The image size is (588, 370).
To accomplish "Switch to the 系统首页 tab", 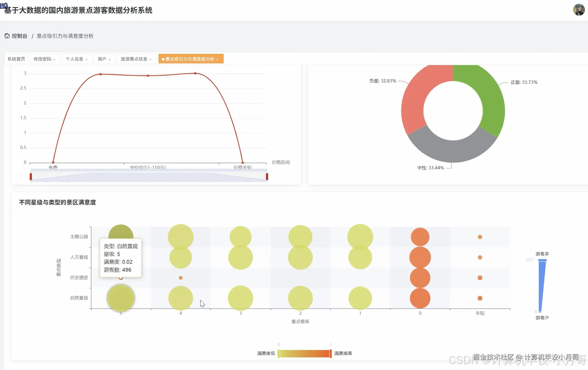I will pyautogui.click(x=16, y=59).
